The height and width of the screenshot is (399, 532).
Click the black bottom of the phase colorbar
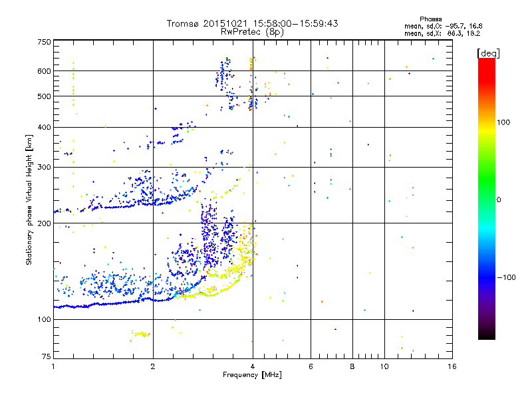pyautogui.click(x=487, y=336)
